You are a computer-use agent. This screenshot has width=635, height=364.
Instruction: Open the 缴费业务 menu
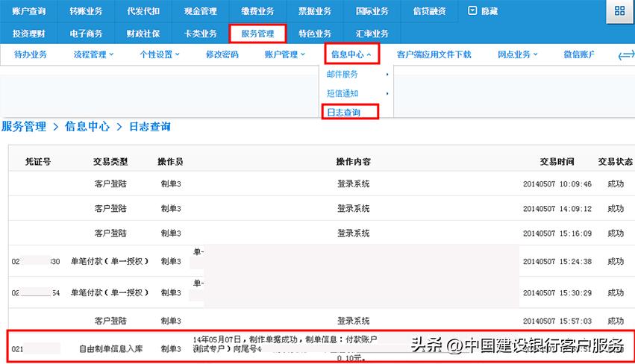click(257, 11)
